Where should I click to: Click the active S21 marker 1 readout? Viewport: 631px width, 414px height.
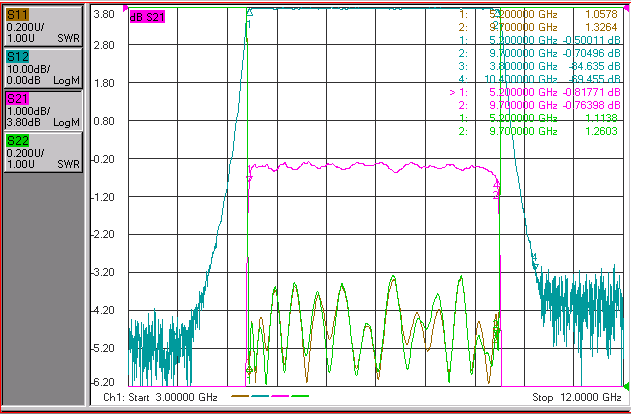click(x=534, y=92)
